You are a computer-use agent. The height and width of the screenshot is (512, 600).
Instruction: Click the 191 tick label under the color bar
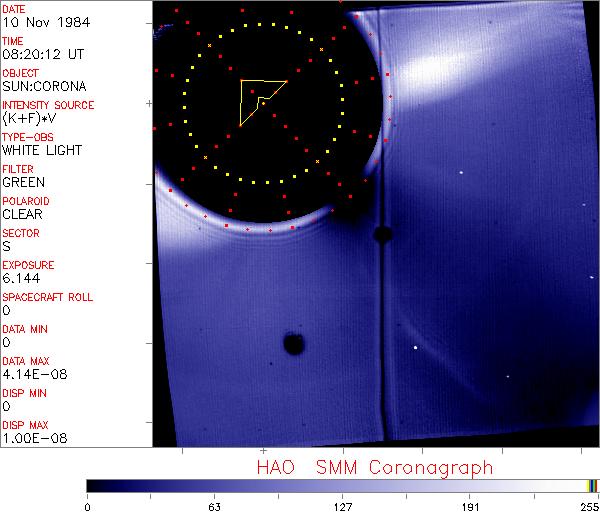click(x=470, y=505)
